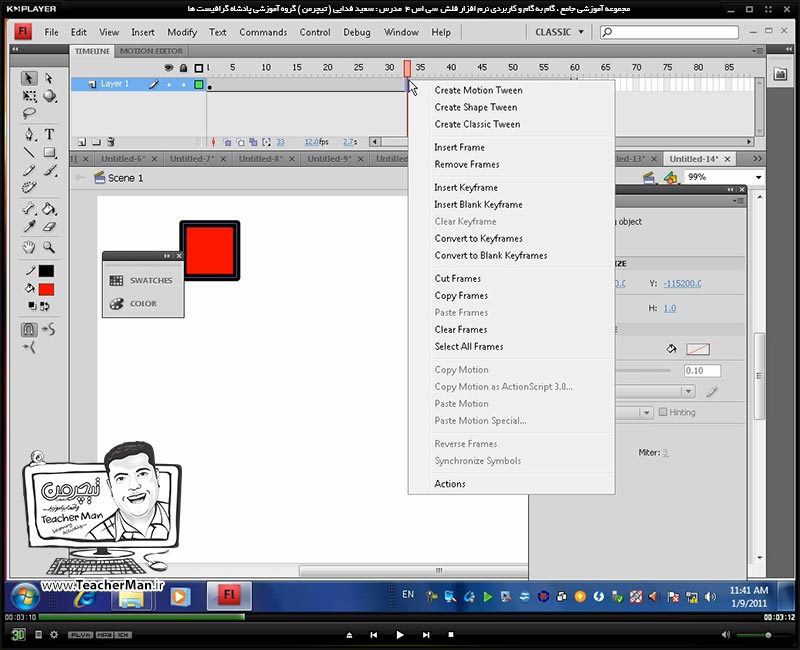The image size is (800, 650).
Task: Select the Paint Bucket tool
Action: point(49,209)
